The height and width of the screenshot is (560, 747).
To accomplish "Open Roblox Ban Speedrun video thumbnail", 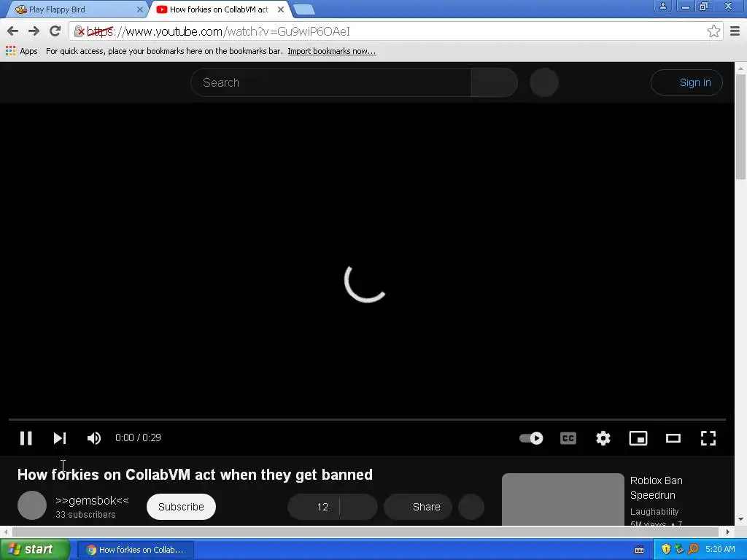I will (x=563, y=499).
